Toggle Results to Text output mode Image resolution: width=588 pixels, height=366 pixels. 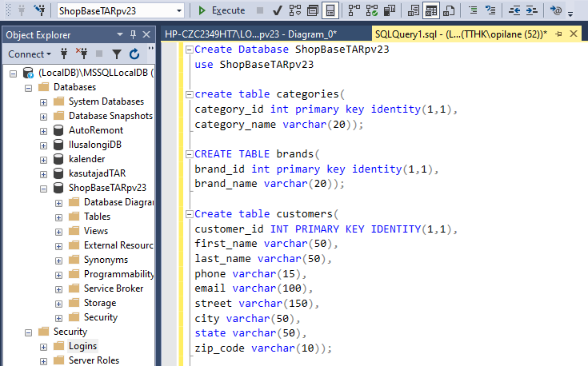413,10
